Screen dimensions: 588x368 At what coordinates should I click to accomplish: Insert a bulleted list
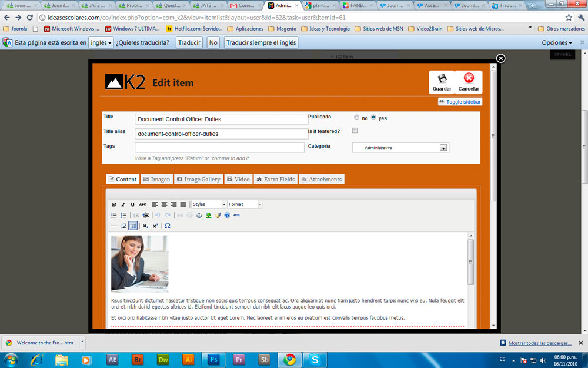point(114,215)
